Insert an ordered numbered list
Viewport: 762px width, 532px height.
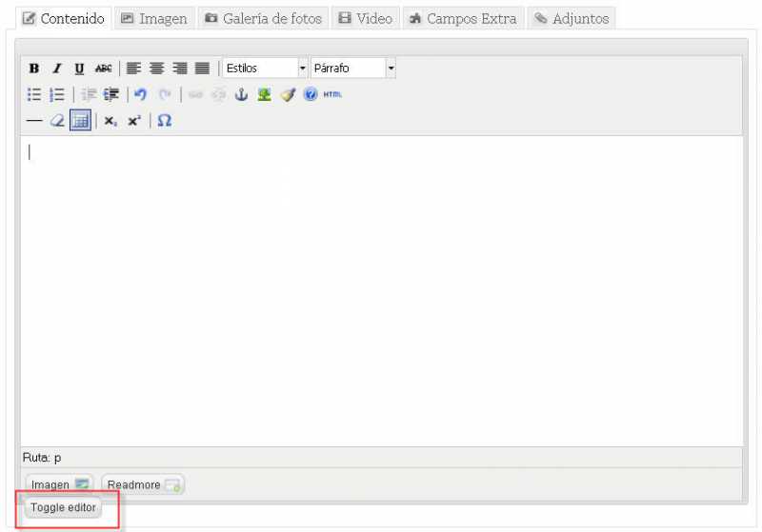tap(57, 94)
